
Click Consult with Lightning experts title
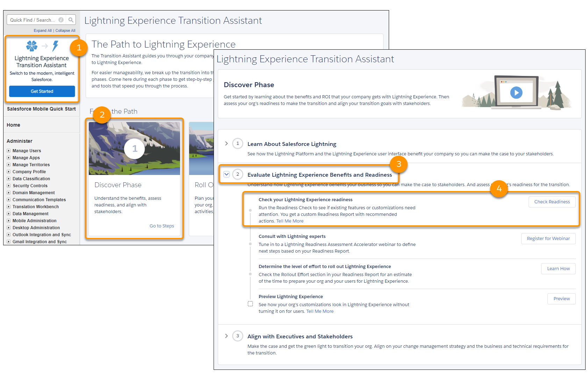[x=292, y=237]
